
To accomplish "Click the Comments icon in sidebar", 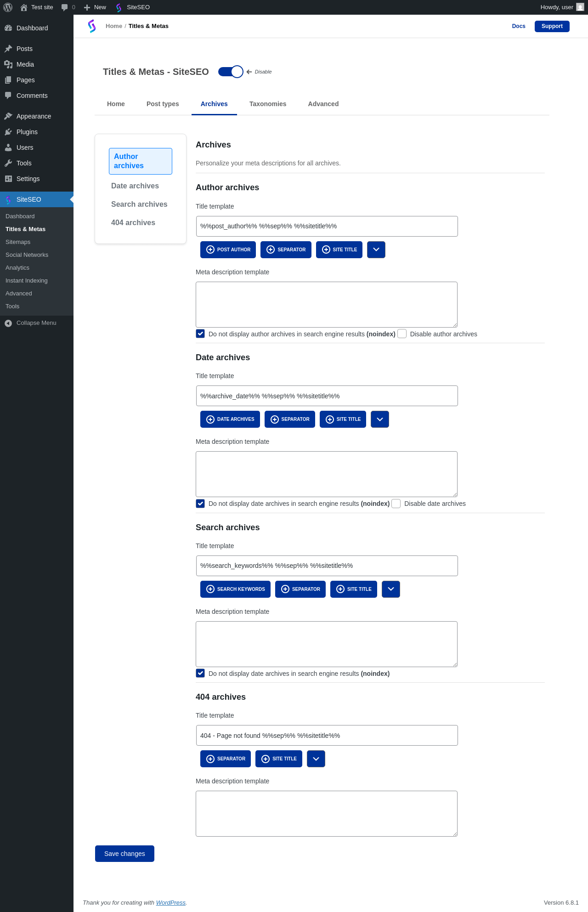I will coord(8,96).
